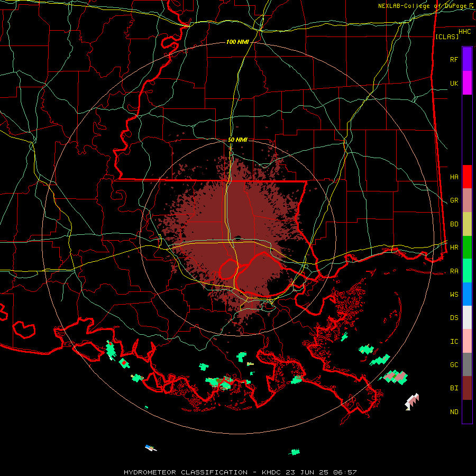
Task: Click the IC legend label
Action: point(454,342)
